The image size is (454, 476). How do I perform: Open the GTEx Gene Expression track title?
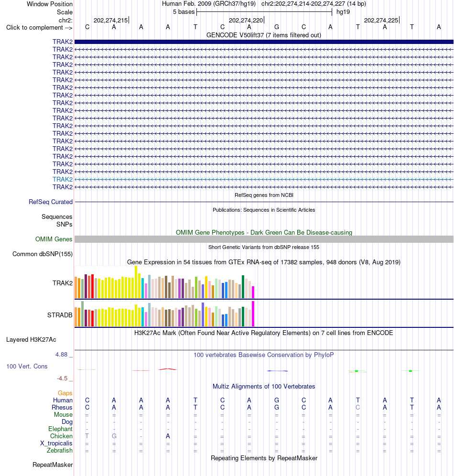264,262
